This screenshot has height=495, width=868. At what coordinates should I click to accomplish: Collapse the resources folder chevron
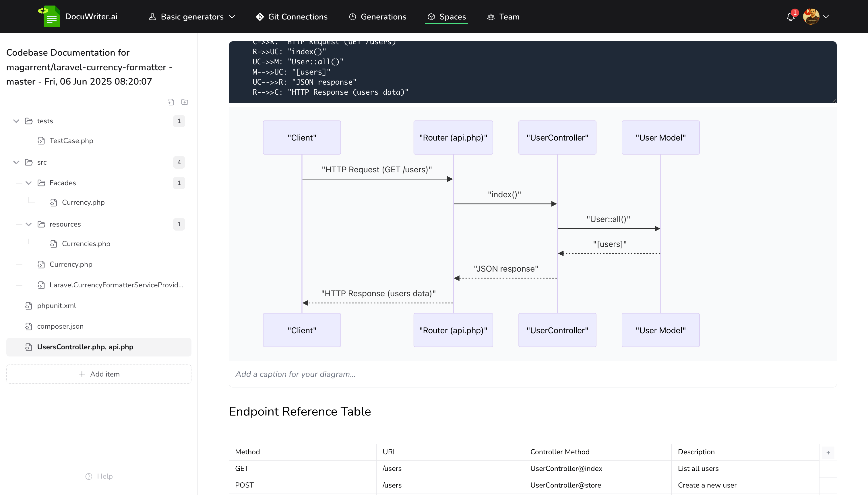[29, 224]
